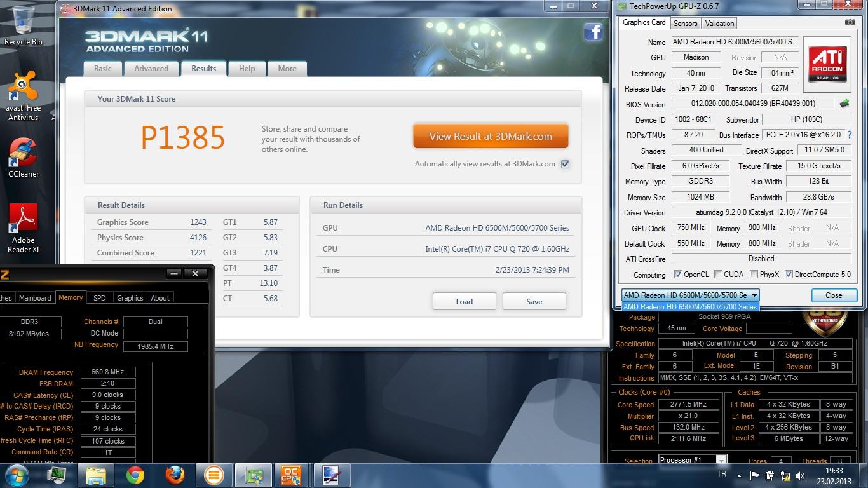Switch to the GPU-Z Validation tab
Screen dimensions: 868x488
(719, 24)
